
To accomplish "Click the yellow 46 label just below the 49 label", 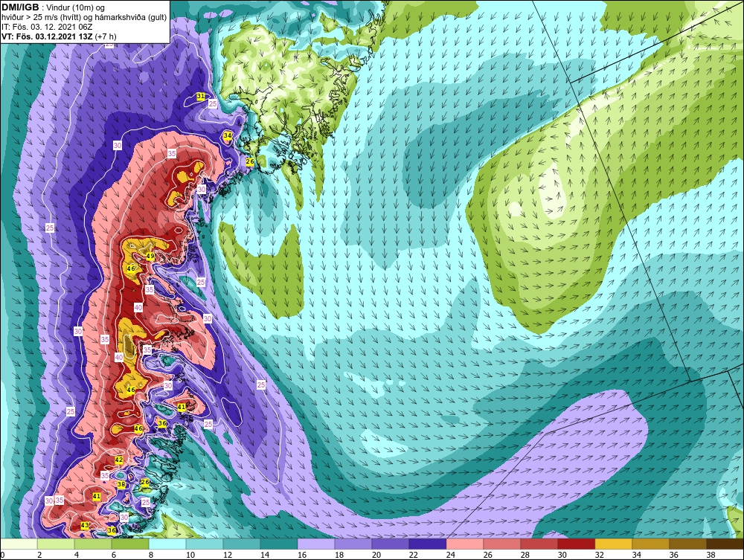I will point(131,268).
